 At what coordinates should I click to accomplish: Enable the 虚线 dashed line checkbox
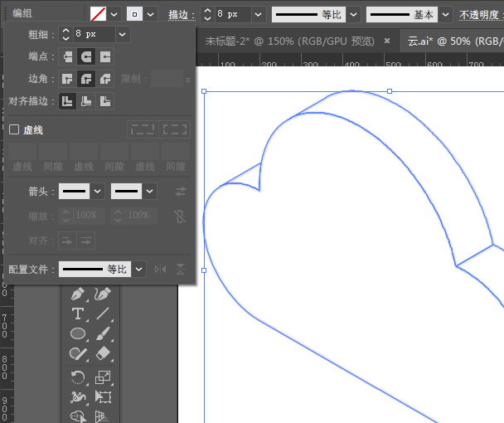point(14,130)
